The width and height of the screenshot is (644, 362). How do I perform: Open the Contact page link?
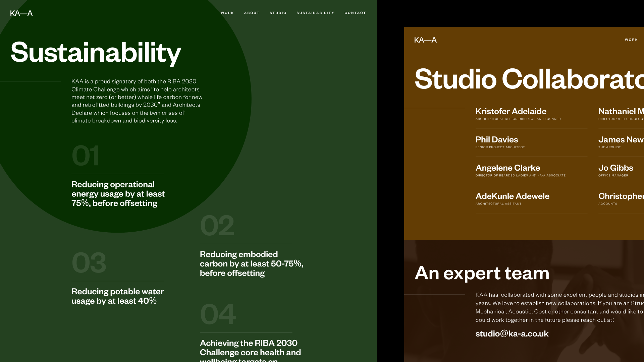click(x=355, y=13)
